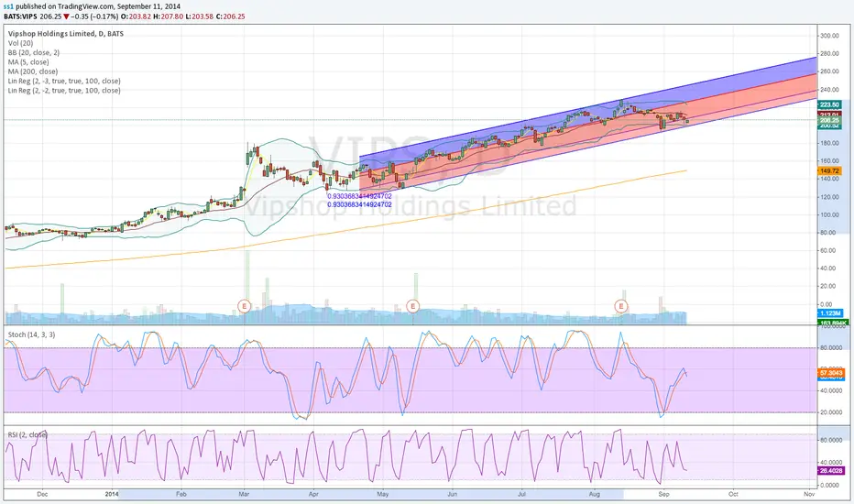Select the Lin Reg (2, -3, ...) legend
The height and width of the screenshot is (504, 854).
click(64, 82)
